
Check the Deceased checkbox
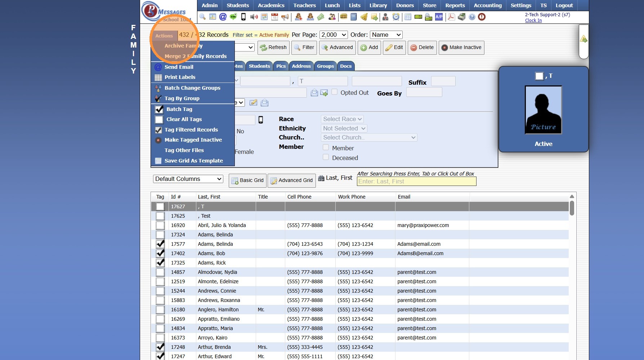pos(326,157)
